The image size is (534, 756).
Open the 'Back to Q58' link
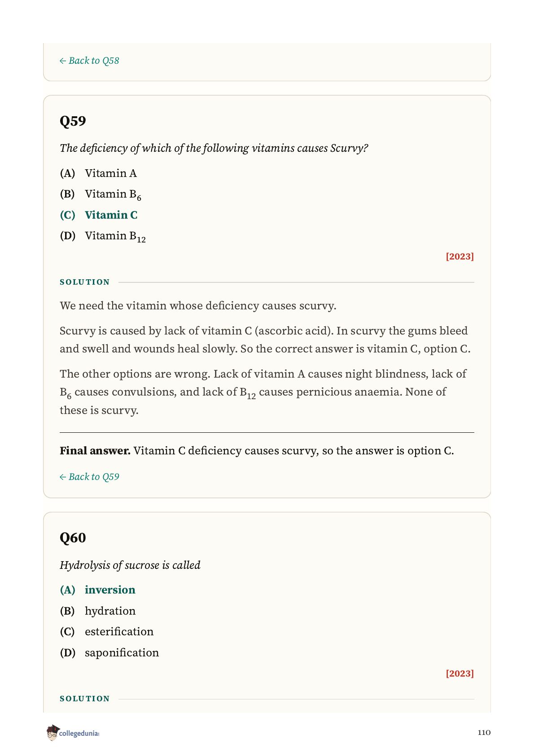click(89, 61)
